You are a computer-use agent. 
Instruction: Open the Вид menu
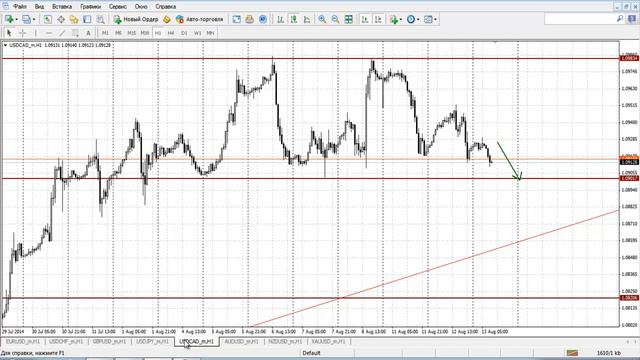point(39,7)
